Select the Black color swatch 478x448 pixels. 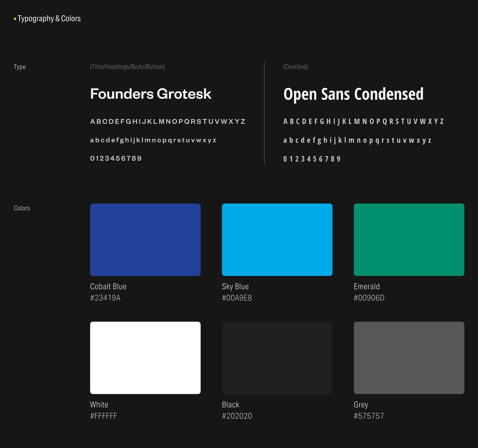coord(277,358)
